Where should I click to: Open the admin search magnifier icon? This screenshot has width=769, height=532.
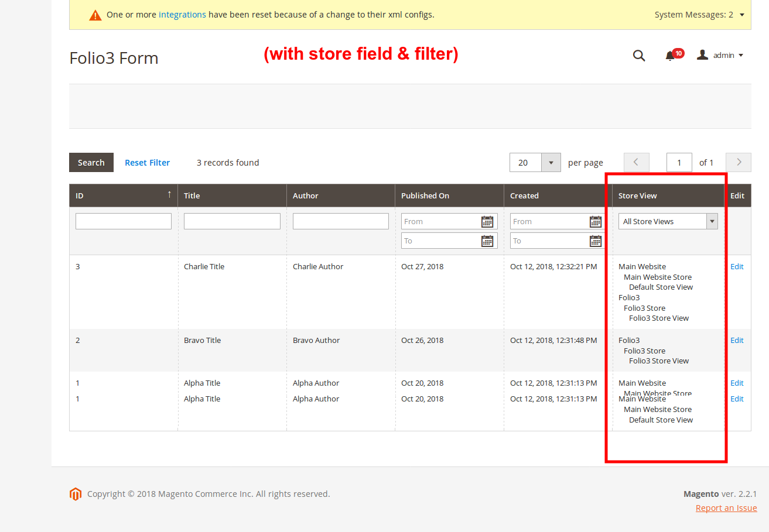pos(639,56)
